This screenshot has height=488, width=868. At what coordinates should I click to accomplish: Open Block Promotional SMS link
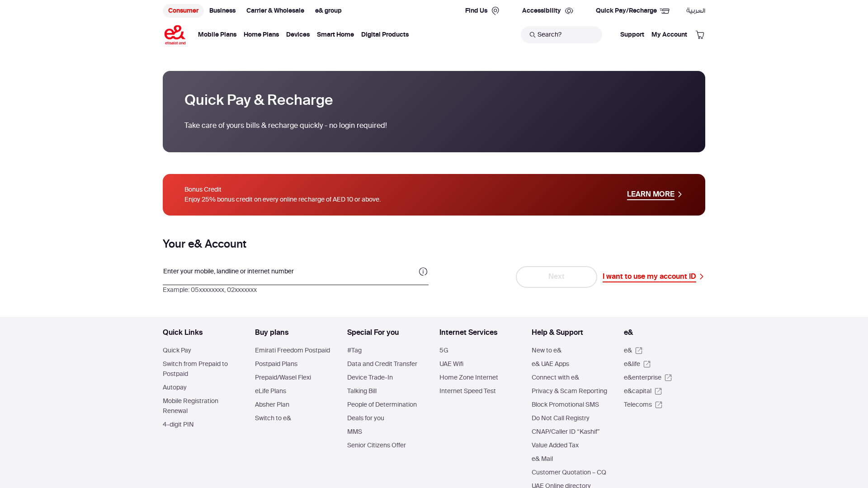click(565, 405)
